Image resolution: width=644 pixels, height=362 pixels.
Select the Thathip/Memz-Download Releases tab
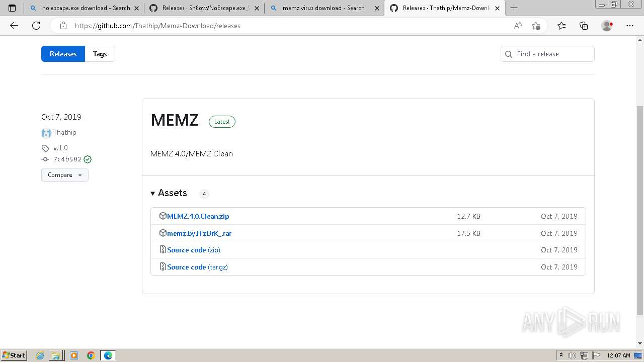[444, 8]
